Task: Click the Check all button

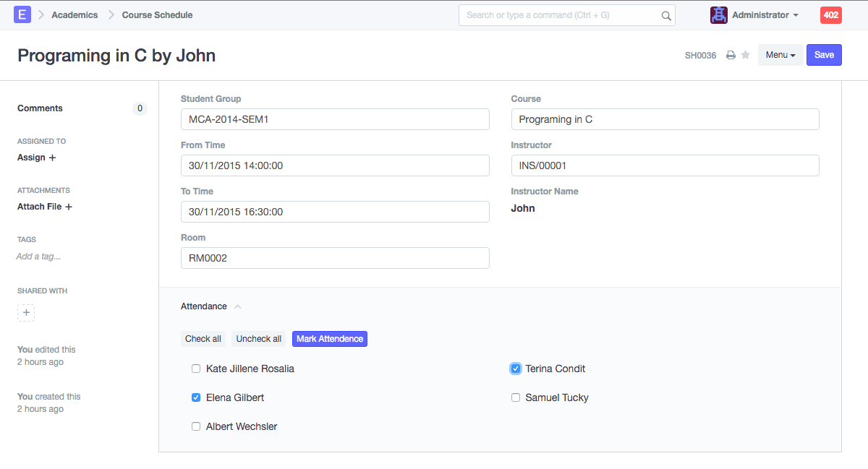Action: (x=203, y=339)
